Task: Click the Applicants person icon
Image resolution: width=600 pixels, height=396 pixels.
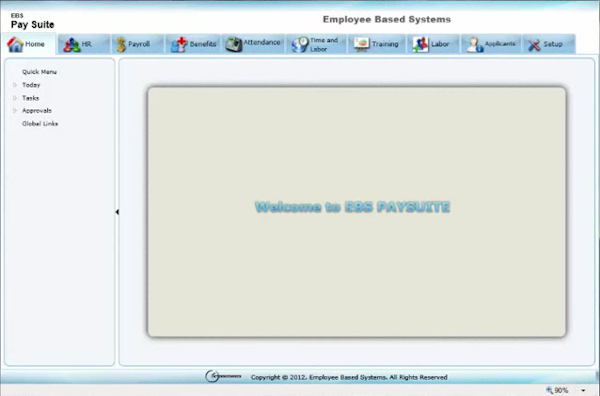Action: pyautogui.click(x=474, y=45)
